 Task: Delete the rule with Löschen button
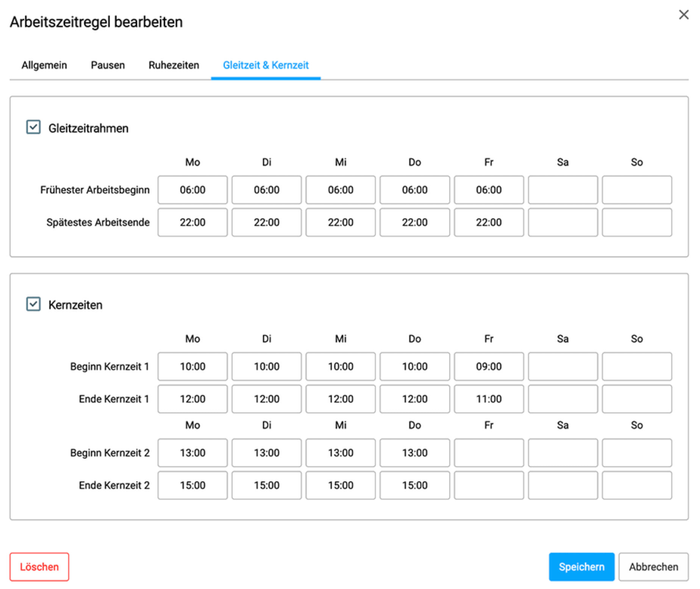click(39, 567)
